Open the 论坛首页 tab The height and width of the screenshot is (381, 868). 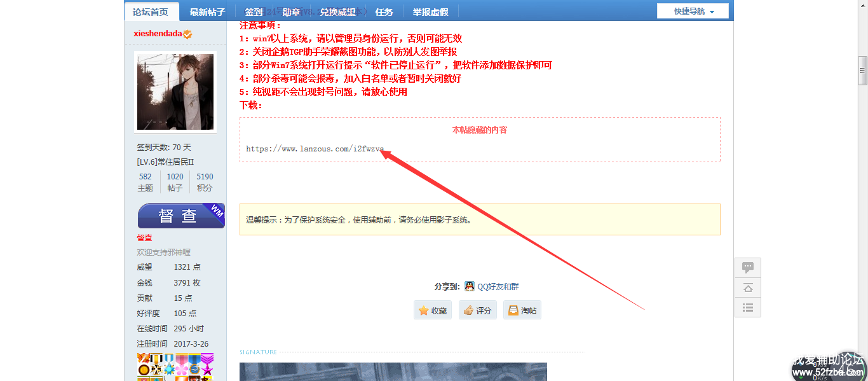coord(151,12)
